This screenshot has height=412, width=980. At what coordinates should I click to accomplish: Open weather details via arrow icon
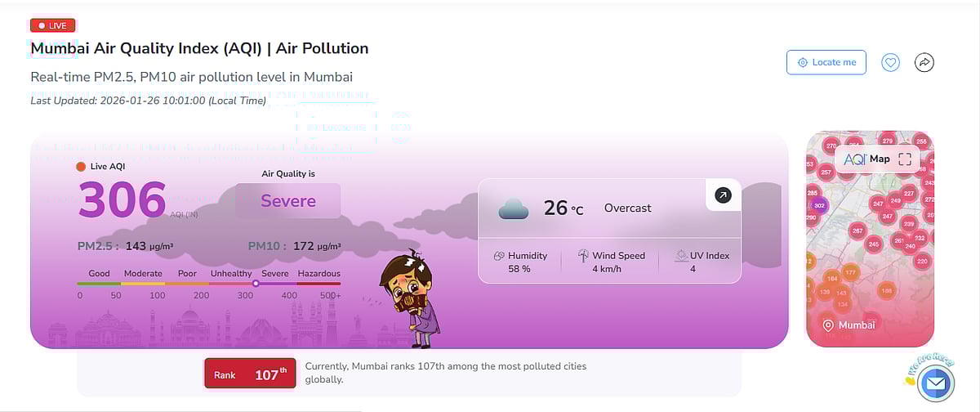(x=723, y=195)
